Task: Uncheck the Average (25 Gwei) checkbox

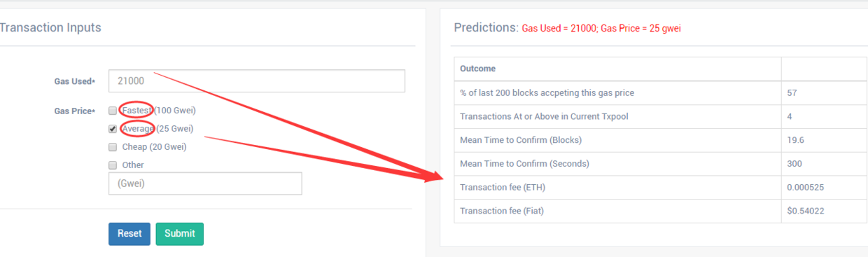Action: click(x=113, y=129)
